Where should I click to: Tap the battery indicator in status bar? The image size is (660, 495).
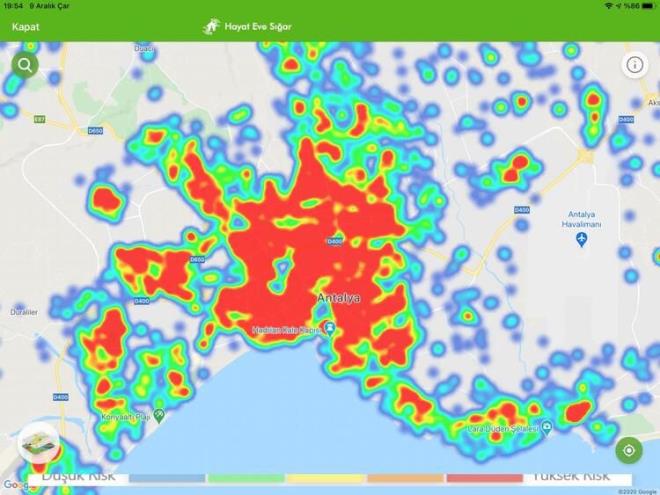645,6
